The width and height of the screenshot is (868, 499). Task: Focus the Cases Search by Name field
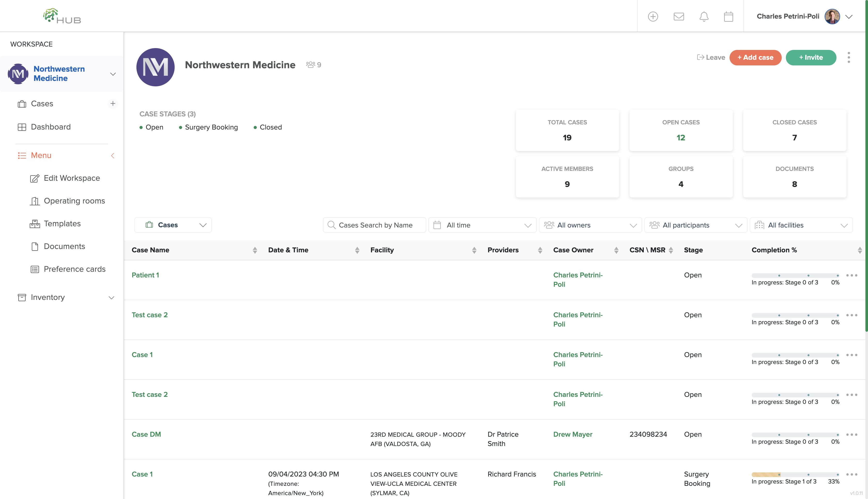375,225
